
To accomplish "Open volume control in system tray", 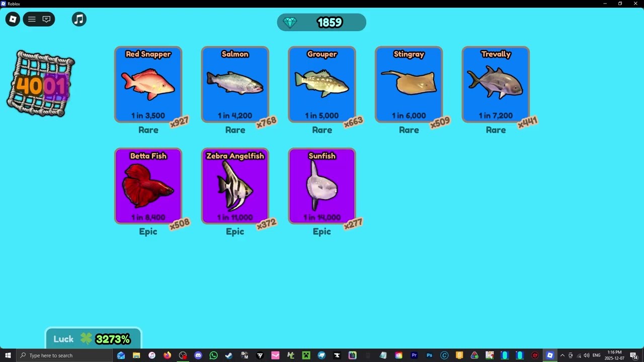I will click(x=586, y=355).
